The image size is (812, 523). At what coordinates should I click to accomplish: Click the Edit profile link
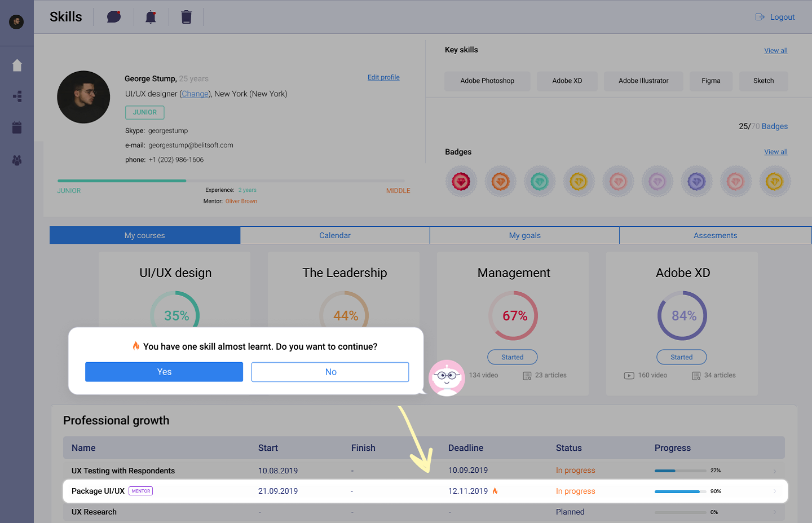click(x=383, y=77)
